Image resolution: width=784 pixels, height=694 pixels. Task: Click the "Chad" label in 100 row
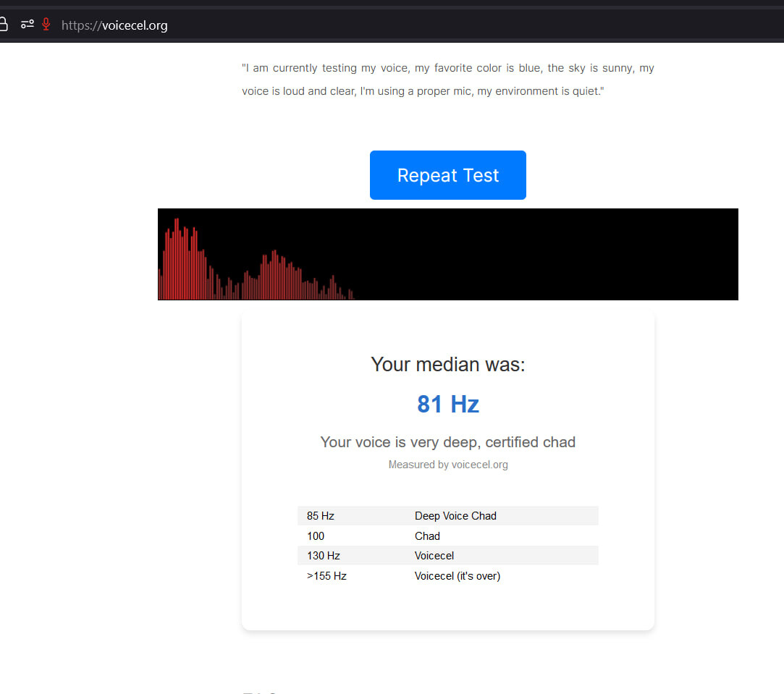(x=427, y=536)
